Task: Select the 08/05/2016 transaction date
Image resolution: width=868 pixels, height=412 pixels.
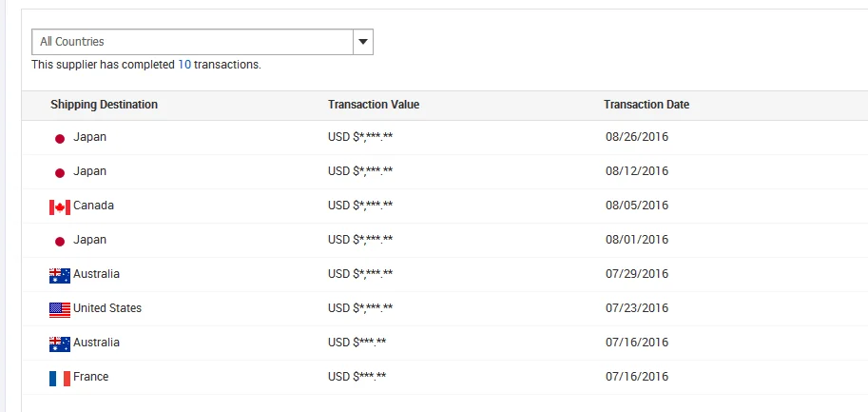Action: point(637,206)
